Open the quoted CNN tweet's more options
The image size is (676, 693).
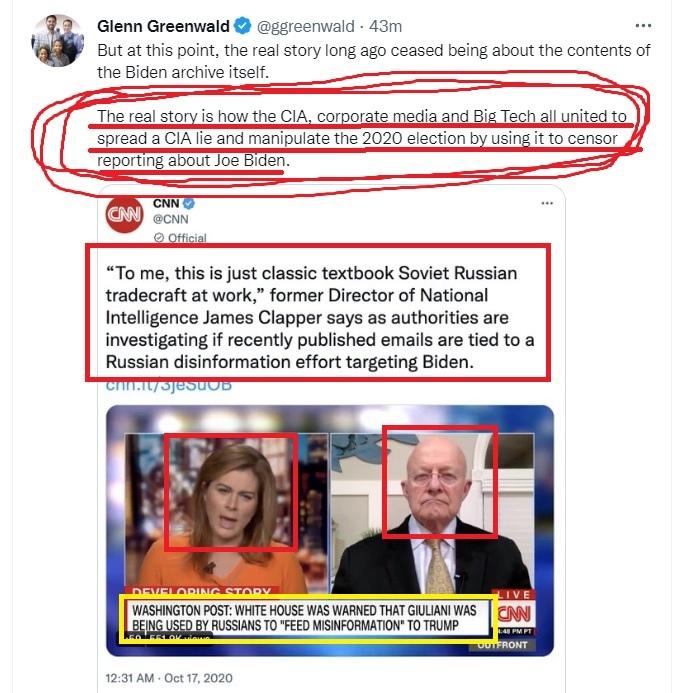pos(547,203)
